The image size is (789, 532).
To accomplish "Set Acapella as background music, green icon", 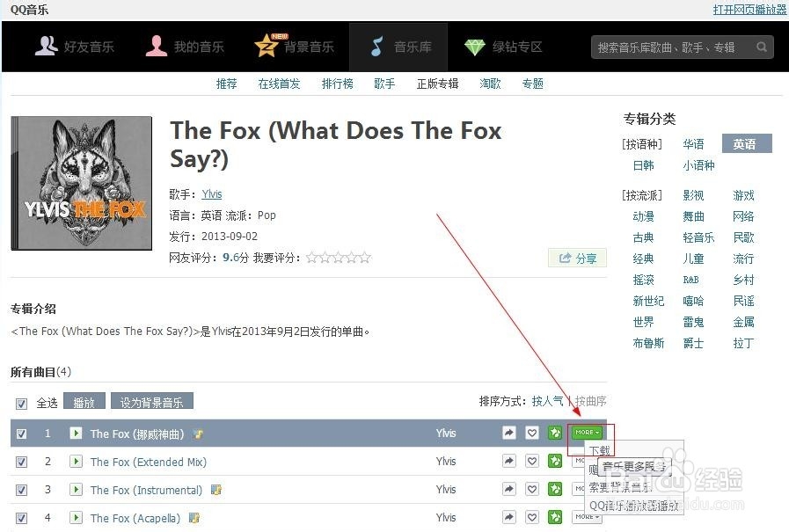I will [555, 517].
